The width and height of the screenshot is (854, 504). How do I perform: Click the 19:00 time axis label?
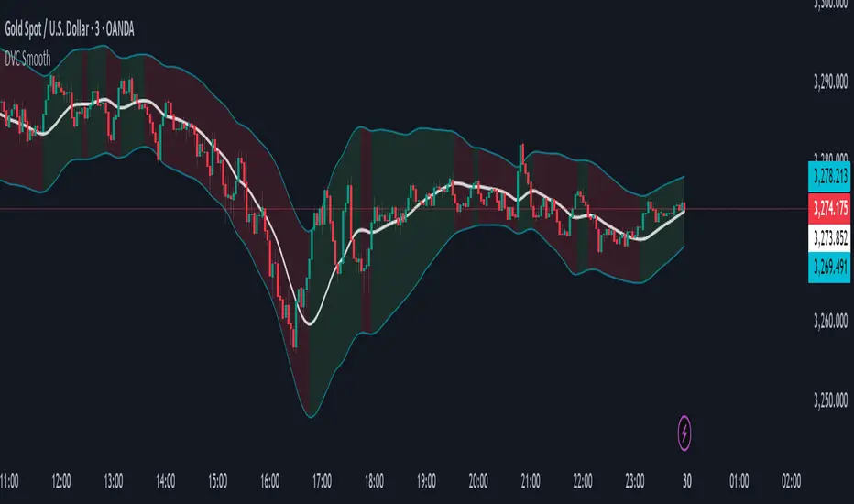pos(426,481)
